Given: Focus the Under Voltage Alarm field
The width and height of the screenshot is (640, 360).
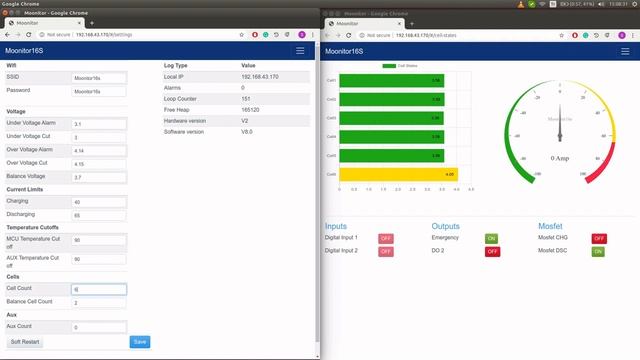Looking at the screenshot, I should 99,124.
